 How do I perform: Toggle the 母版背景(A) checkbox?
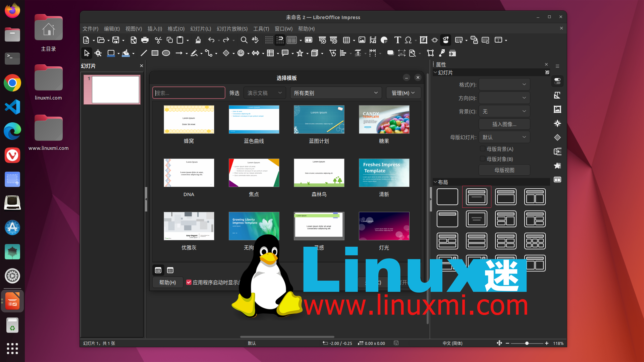tap(482, 148)
